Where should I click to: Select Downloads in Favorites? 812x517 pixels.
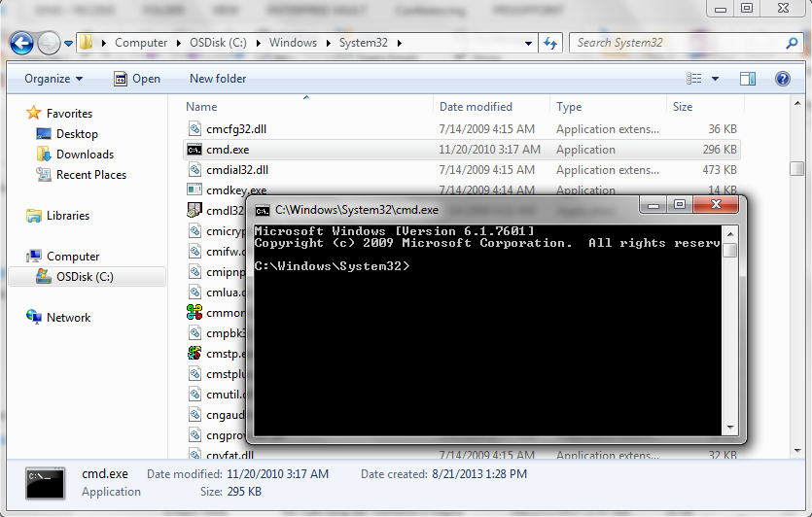[x=85, y=155]
